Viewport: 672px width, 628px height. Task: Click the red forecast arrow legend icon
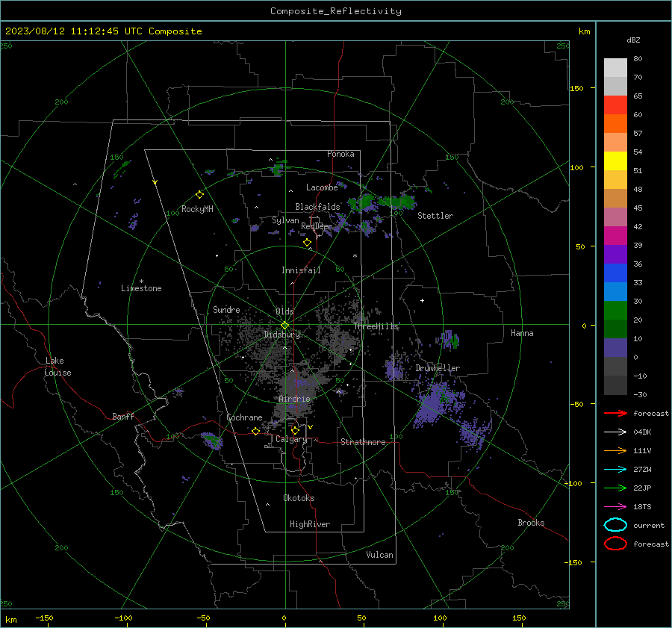[x=616, y=413]
